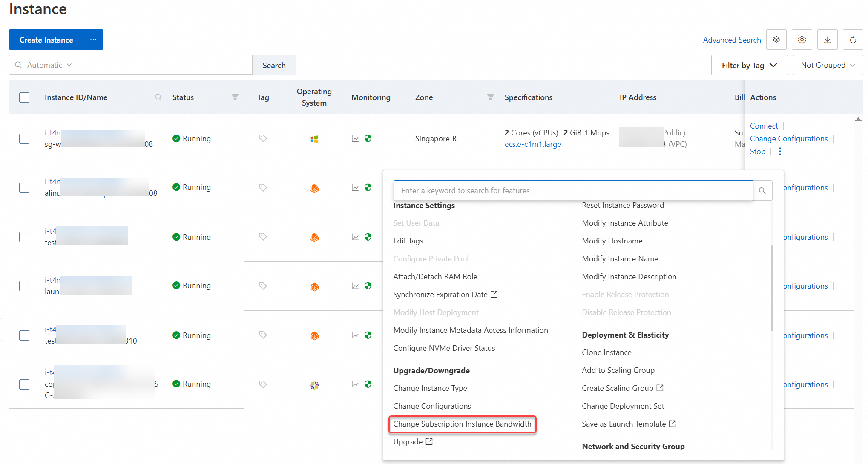Click the Status column filter funnel icon
Image resolution: width=868 pixels, height=464 pixels.
click(x=235, y=97)
